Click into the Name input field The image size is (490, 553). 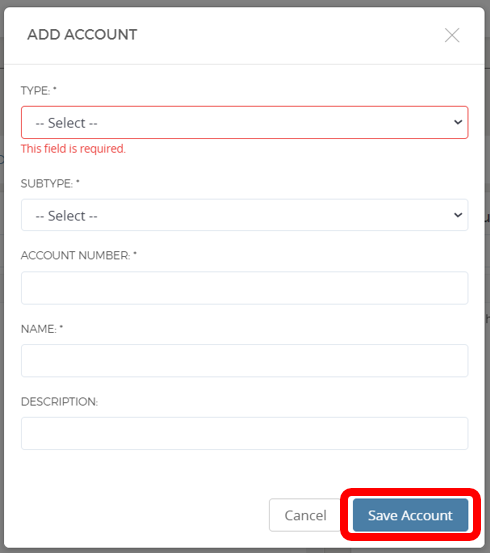tap(244, 360)
